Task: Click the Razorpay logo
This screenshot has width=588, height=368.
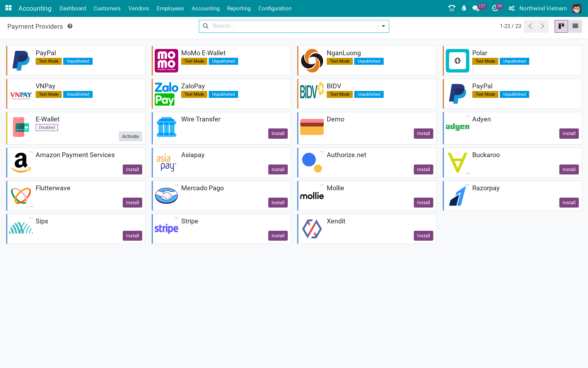Action: click(458, 196)
